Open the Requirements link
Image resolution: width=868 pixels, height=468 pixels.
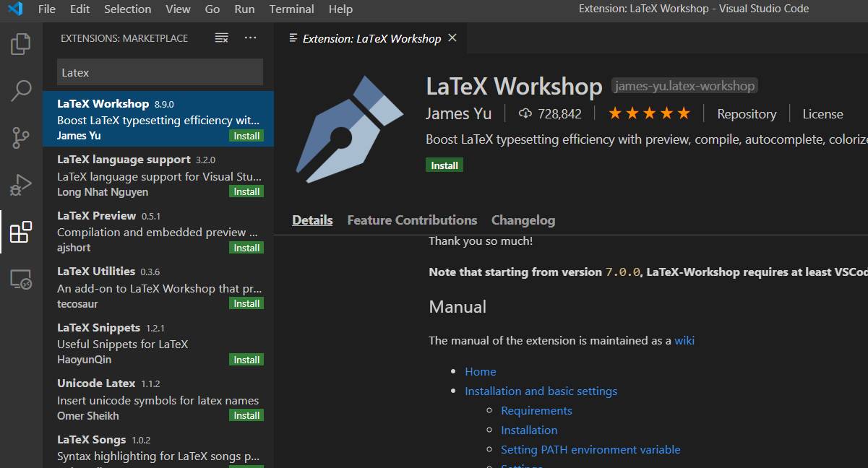click(536, 410)
